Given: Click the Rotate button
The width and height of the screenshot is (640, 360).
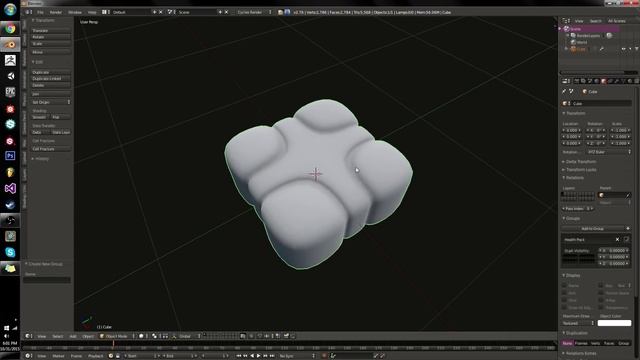Looking at the screenshot, I should pyautogui.click(x=51, y=37).
